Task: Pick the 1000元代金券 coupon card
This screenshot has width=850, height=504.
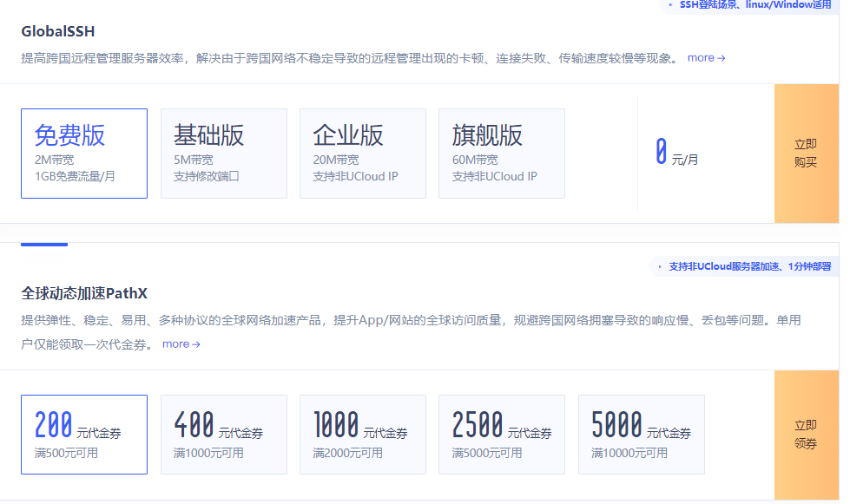Action: [x=363, y=435]
